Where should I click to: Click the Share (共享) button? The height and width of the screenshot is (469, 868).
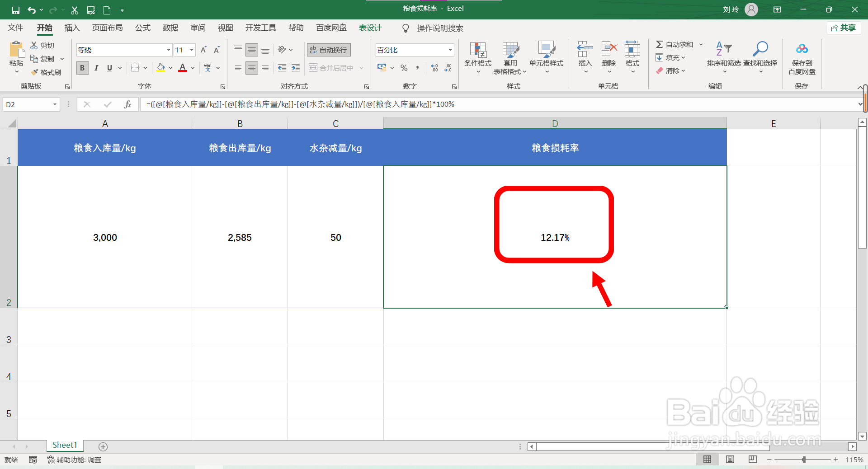844,28
